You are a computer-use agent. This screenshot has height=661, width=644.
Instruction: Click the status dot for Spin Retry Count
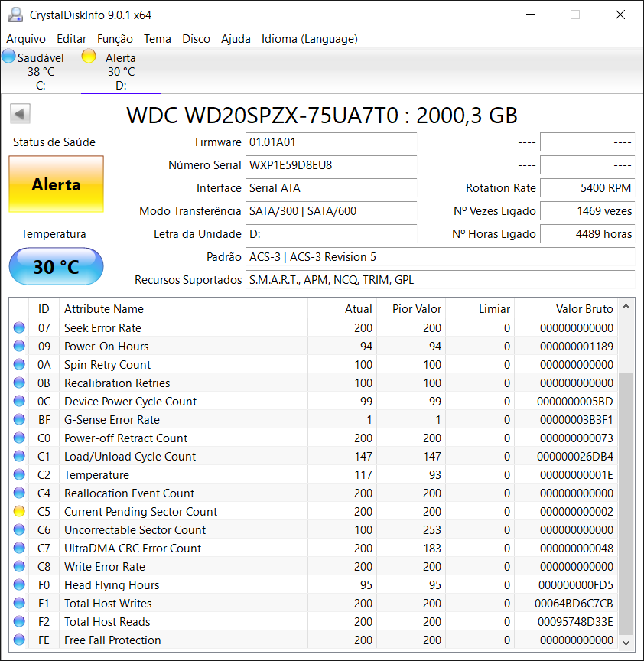[19, 364]
